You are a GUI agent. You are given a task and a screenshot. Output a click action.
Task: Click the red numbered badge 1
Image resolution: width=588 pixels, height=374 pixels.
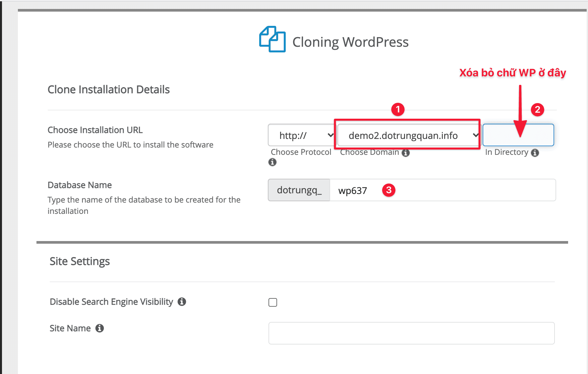[399, 110]
